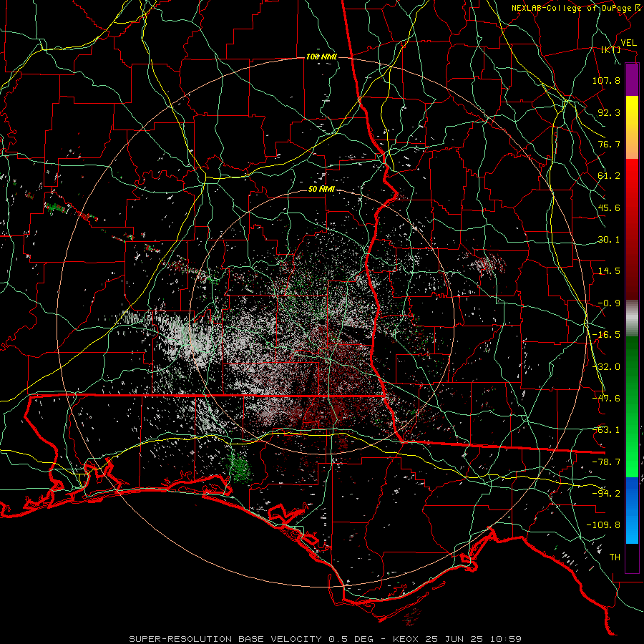This screenshot has height=644, width=644.
Task: Select the yellow-orange segment of the color bar
Action: click(x=632, y=127)
